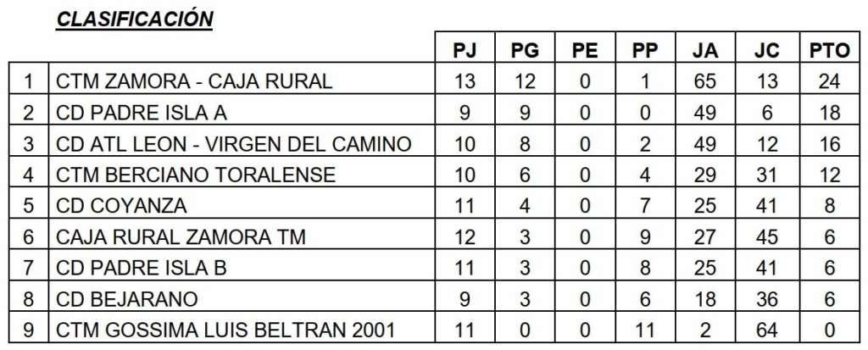Click the JC column header
This screenshot has width=868, height=350.
pyautogui.click(x=766, y=51)
